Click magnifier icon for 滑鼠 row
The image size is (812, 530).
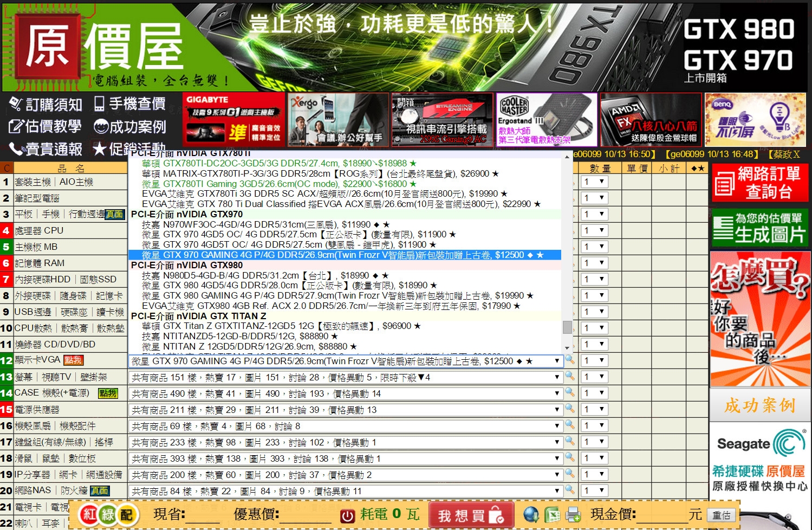pyautogui.click(x=570, y=457)
